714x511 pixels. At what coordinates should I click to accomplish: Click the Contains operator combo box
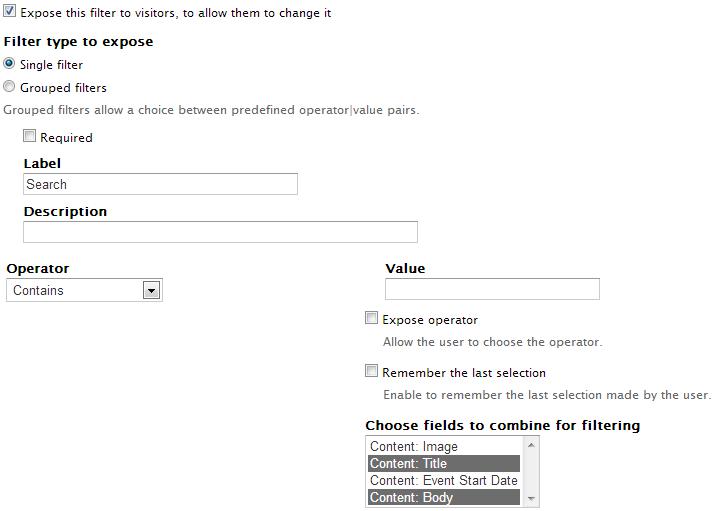(84, 290)
